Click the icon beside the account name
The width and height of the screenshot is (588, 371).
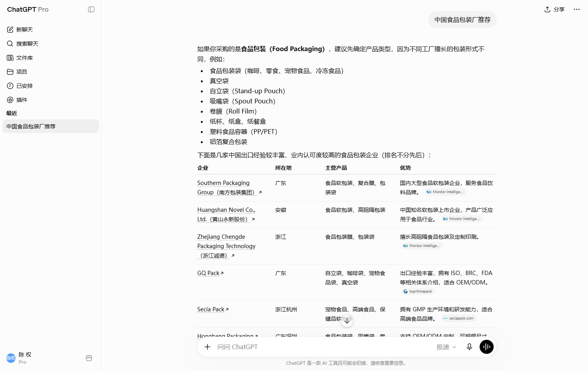coord(89,358)
